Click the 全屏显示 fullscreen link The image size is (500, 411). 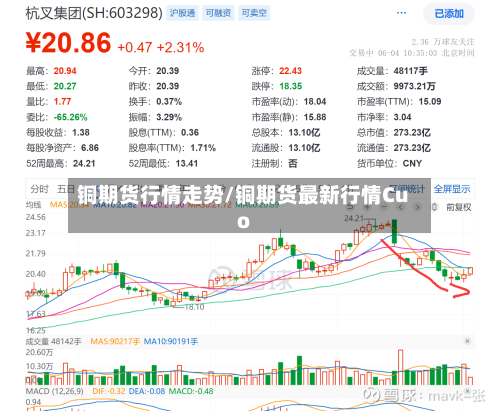click(452, 189)
